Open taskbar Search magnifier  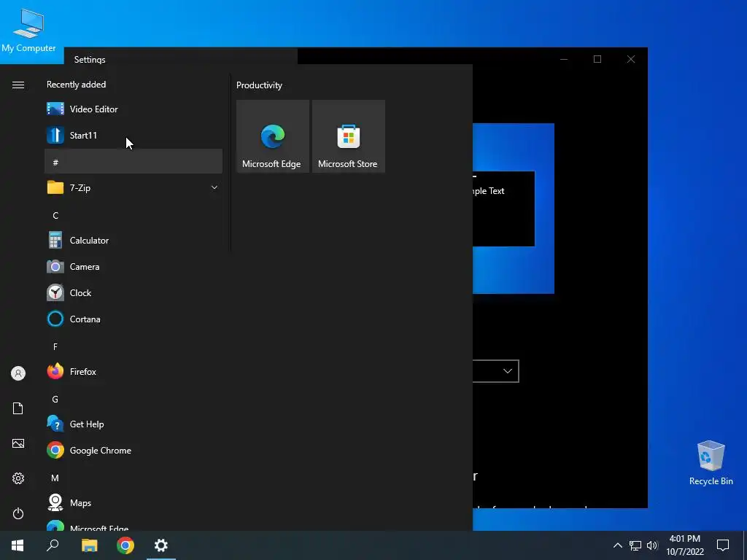53,545
